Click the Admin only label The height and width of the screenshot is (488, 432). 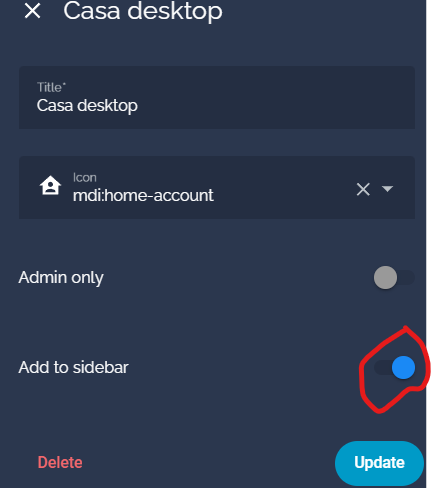point(61,277)
